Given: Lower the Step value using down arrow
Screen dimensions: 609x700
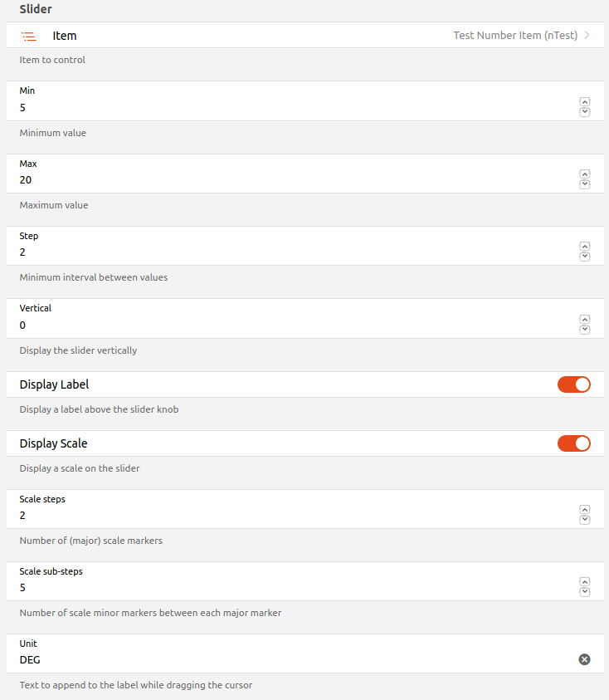Looking at the screenshot, I should (x=585, y=257).
